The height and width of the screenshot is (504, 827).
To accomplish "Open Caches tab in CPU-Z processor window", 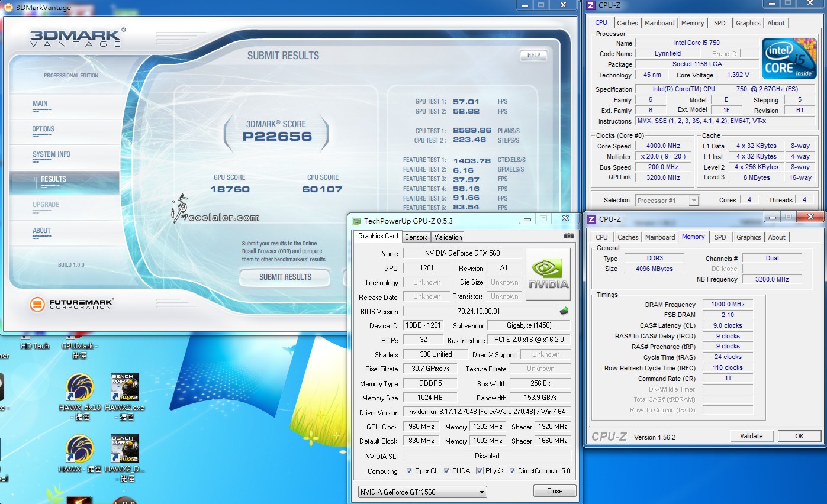I will click(x=628, y=23).
